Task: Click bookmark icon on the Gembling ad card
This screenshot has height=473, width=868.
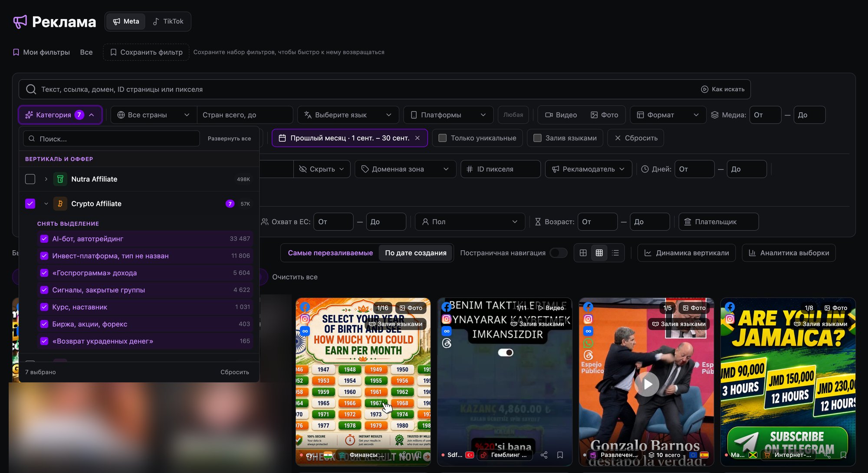Action: point(560,455)
